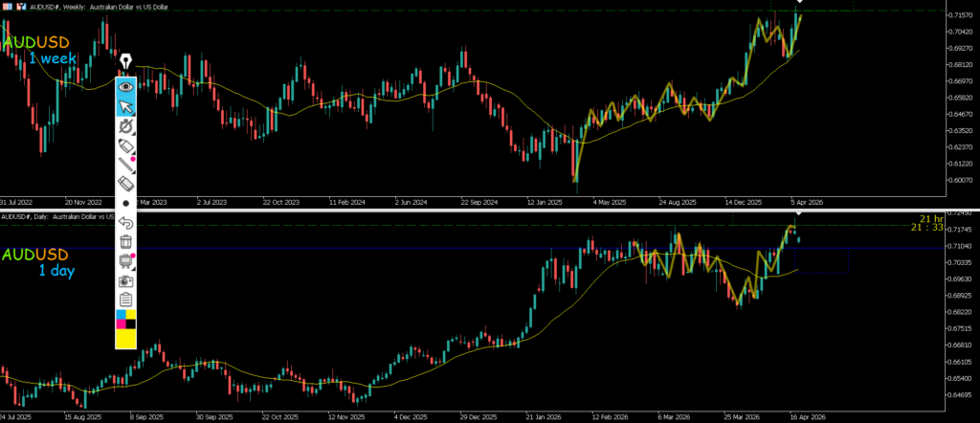
Task: Click the monitor screen tool icon
Action: (125, 260)
